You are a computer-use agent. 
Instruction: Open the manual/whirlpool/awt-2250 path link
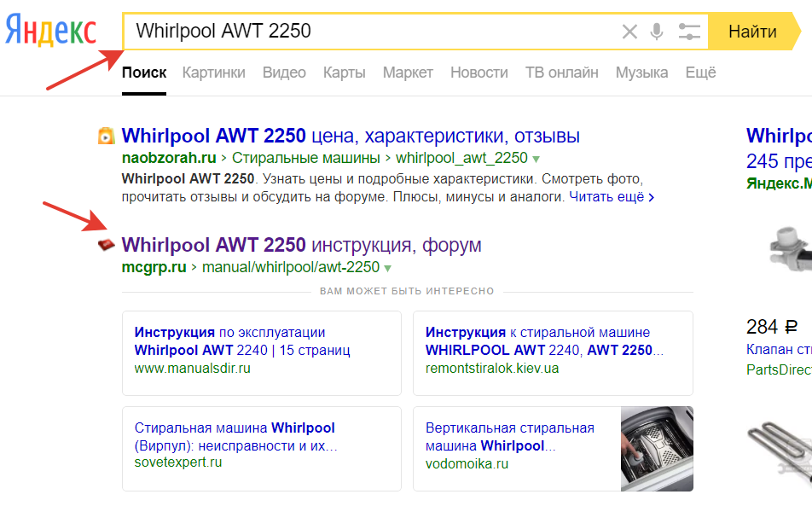(291, 267)
